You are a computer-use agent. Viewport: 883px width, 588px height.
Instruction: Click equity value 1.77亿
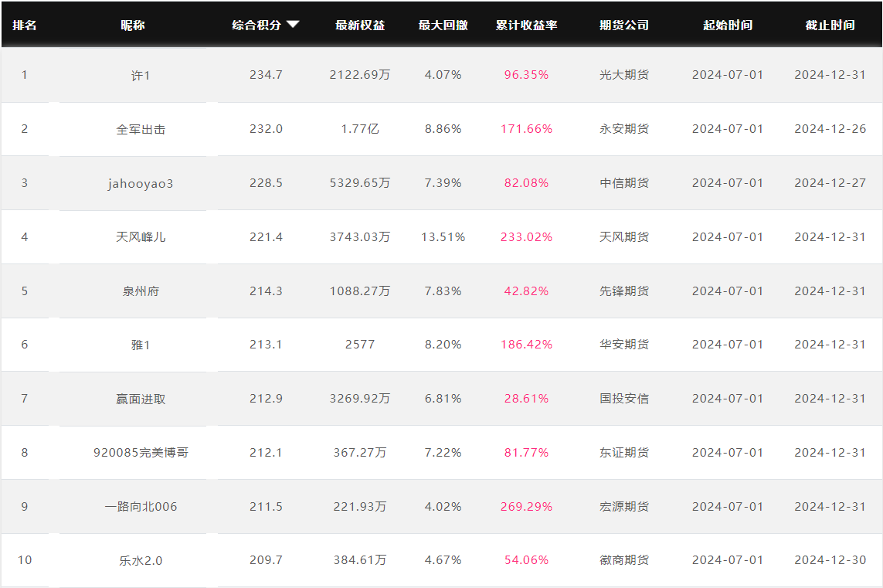point(360,129)
